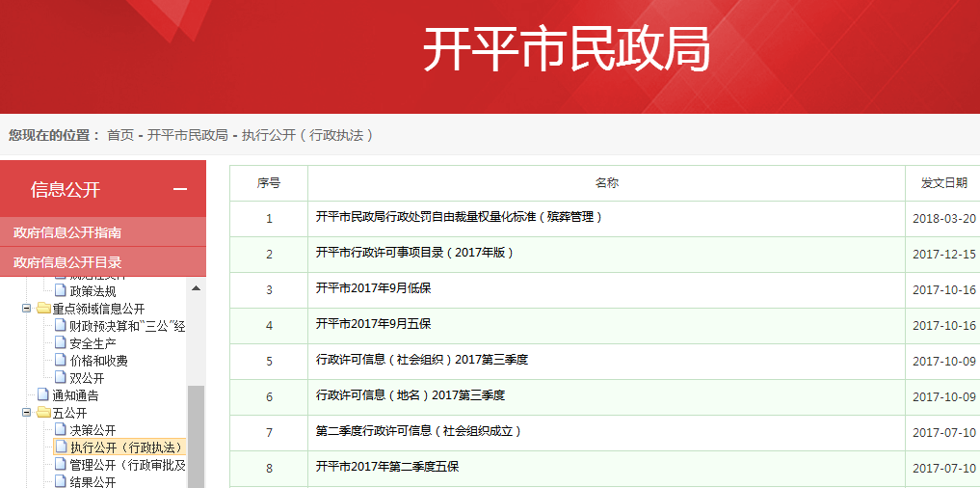
Task: Select the 结果公开 tree item
Action: click(93, 482)
